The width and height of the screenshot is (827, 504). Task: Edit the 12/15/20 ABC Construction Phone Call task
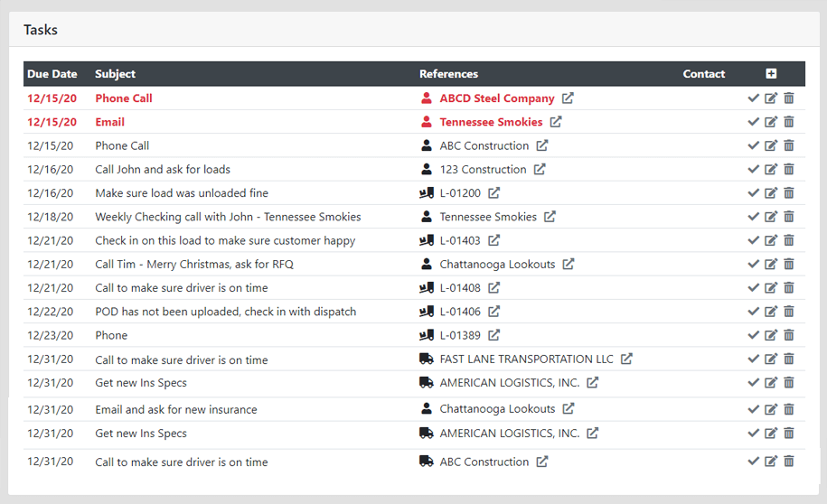point(771,145)
